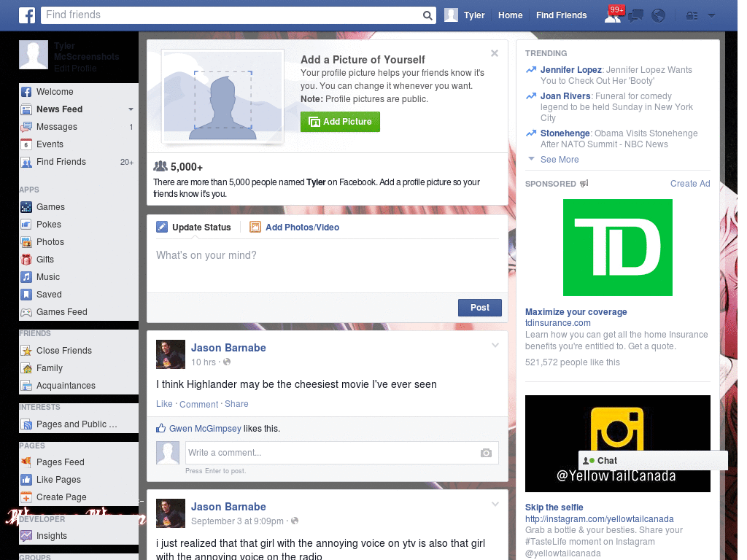Click the Insights chart icon
The width and height of the screenshot is (747, 560).
[x=26, y=536]
